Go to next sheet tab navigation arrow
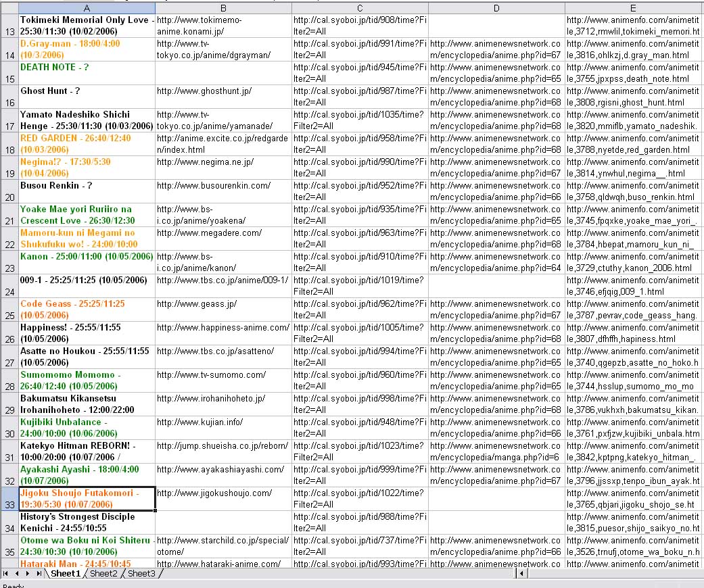The image size is (704, 588). [x=28, y=573]
